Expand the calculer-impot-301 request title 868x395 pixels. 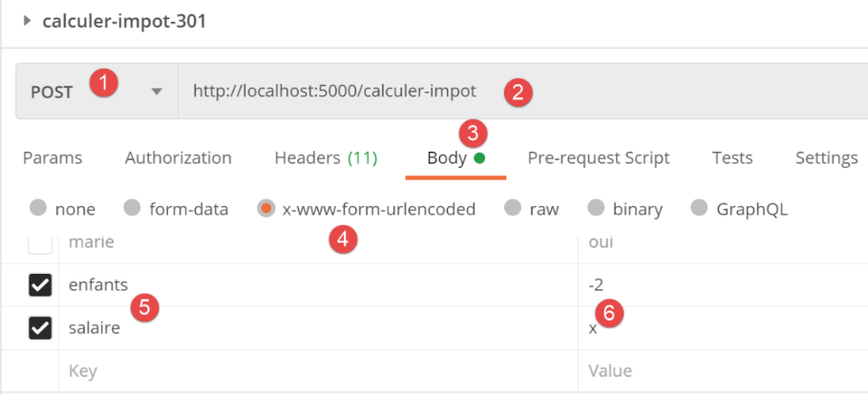point(29,21)
